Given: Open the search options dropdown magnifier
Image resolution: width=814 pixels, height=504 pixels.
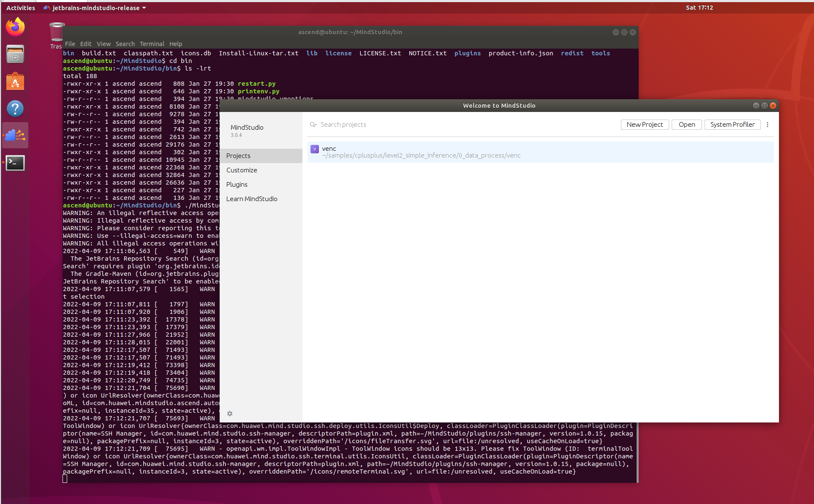Looking at the screenshot, I should pos(313,125).
